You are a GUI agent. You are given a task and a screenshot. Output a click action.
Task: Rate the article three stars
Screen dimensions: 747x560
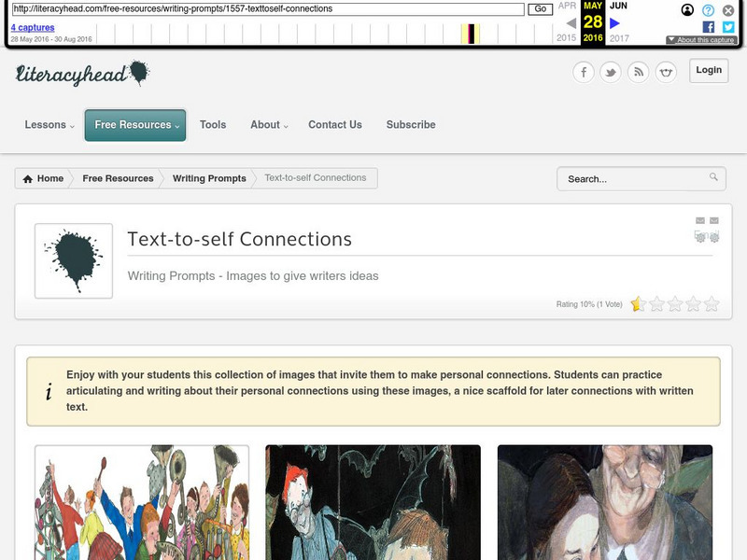(x=675, y=304)
